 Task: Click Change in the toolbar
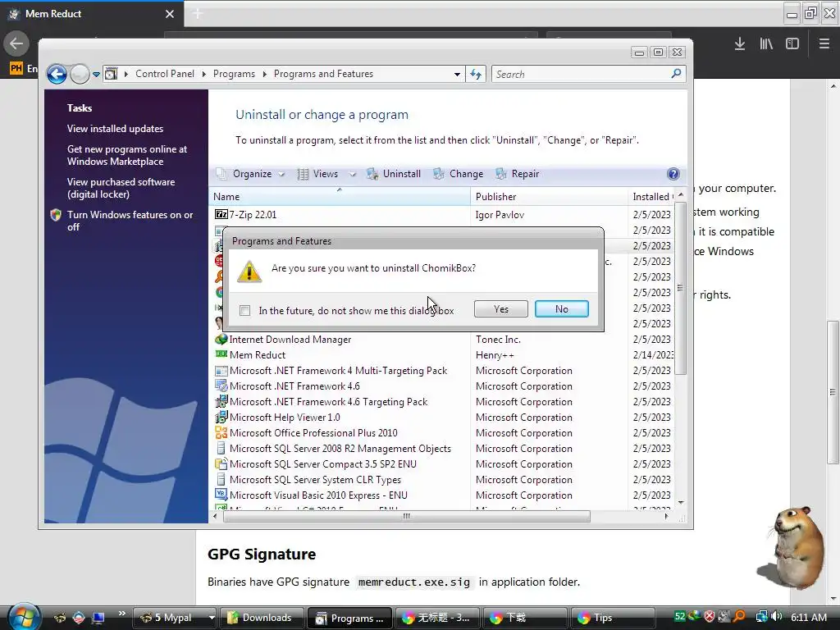click(459, 174)
